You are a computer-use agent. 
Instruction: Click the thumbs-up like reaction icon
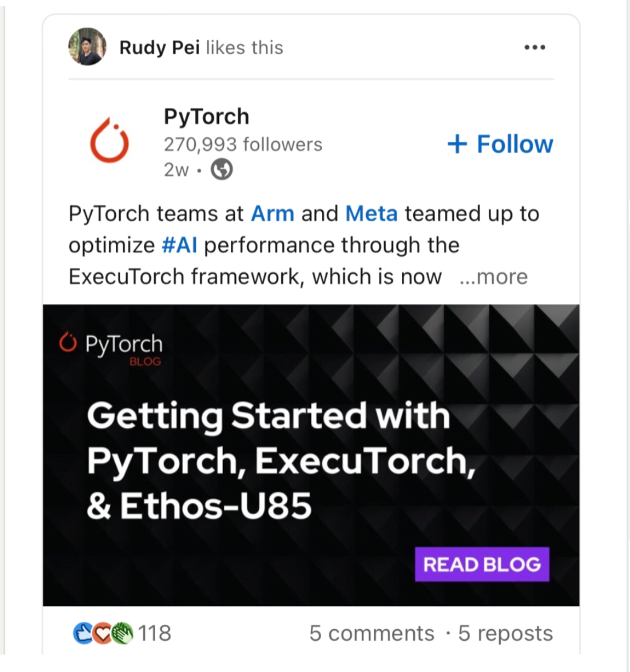point(82,633)
